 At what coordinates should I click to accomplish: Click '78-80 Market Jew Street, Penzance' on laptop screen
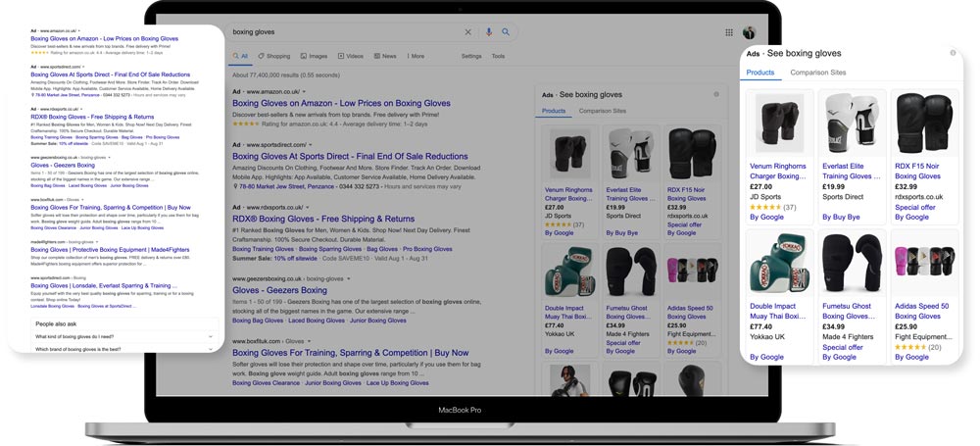(x=285, y=186)
